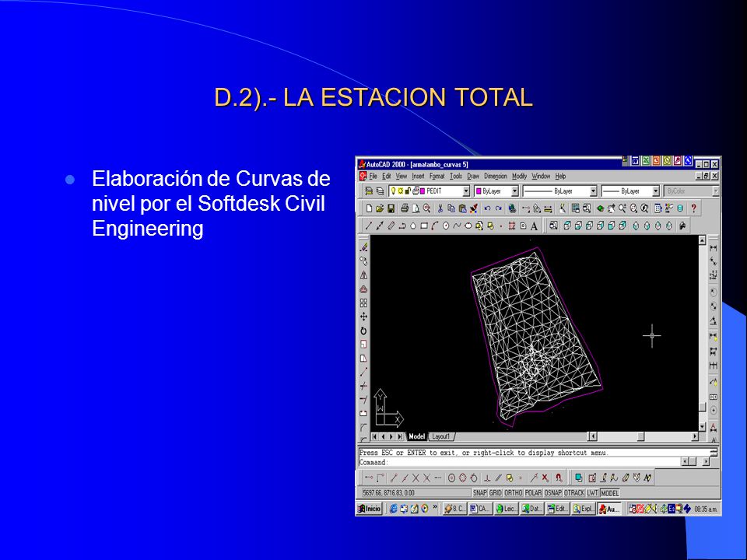Save drawing with the floppy disk icon
The width and height of the screenshot is (747, 560).
(391, 208)
